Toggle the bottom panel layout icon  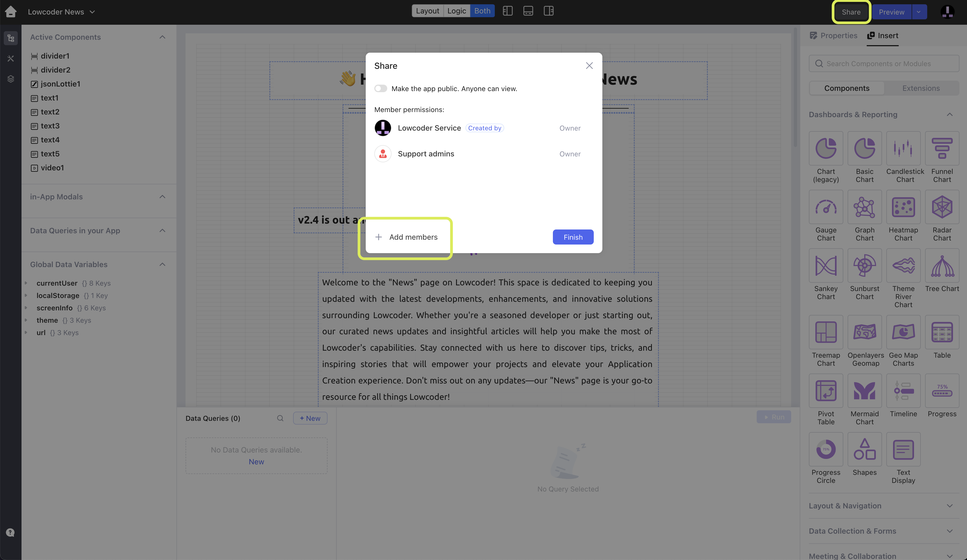click(528, 11)
